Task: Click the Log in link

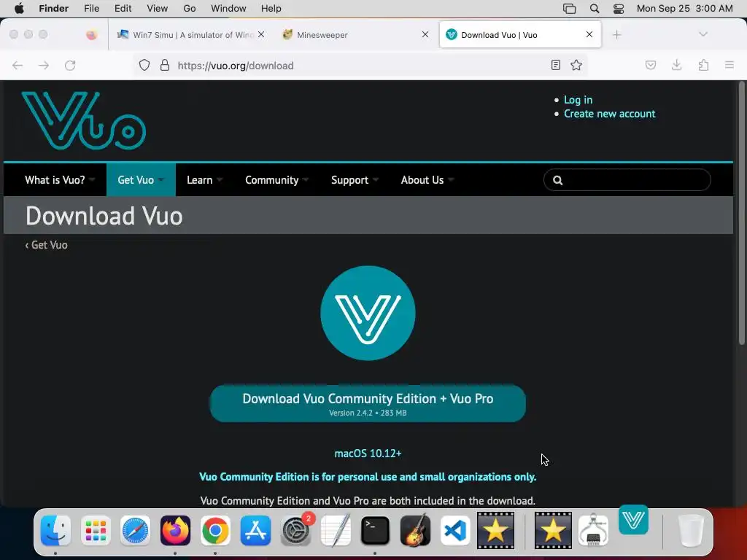Action: pos(578,100)
